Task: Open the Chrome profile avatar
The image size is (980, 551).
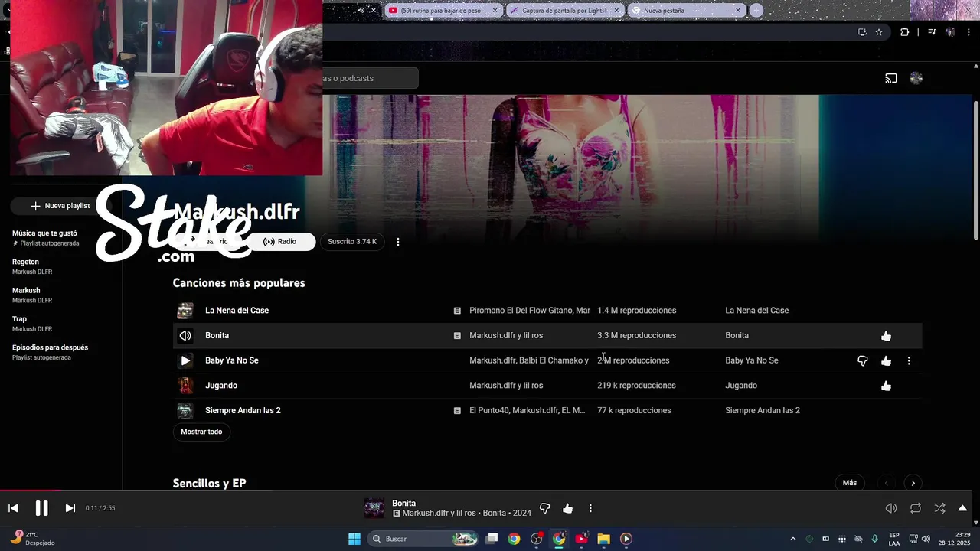Action: 950,32
